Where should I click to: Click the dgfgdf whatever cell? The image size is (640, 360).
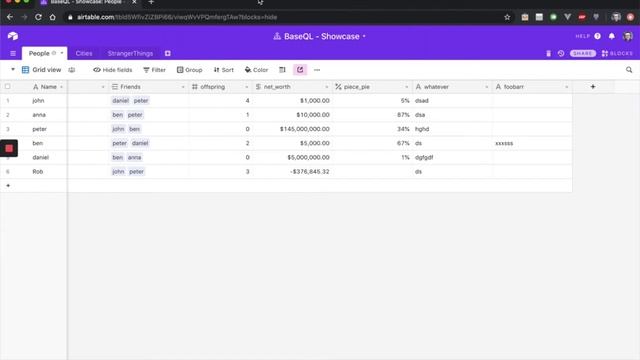click(x=452, y=157)
